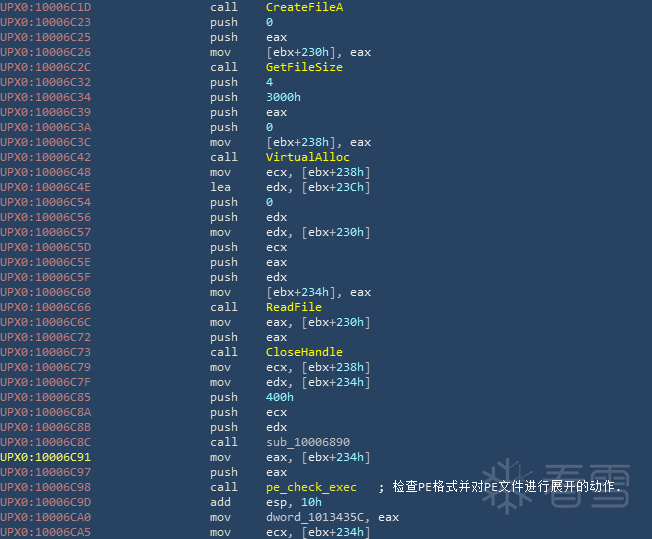This screenshot has height=539, width=652.
Task: Select operand '[ebx+230h], eax'
Action: click(x=319, y=52)
